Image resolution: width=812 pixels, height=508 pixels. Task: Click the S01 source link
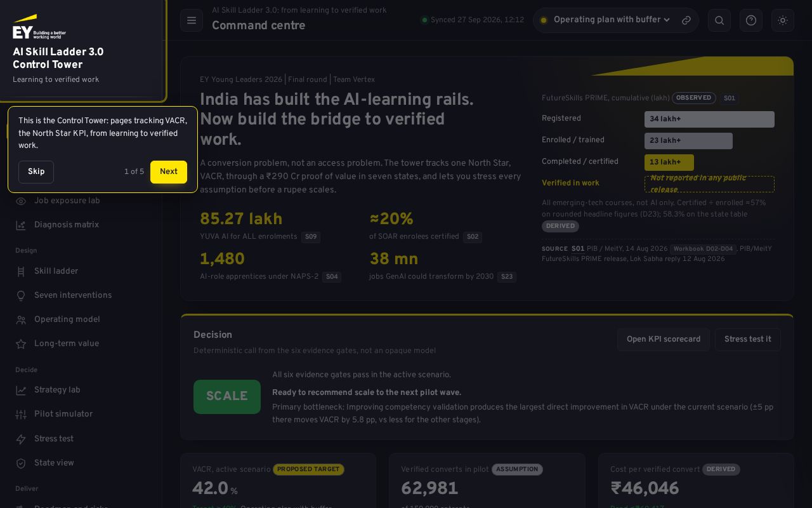tap(578, 249)
